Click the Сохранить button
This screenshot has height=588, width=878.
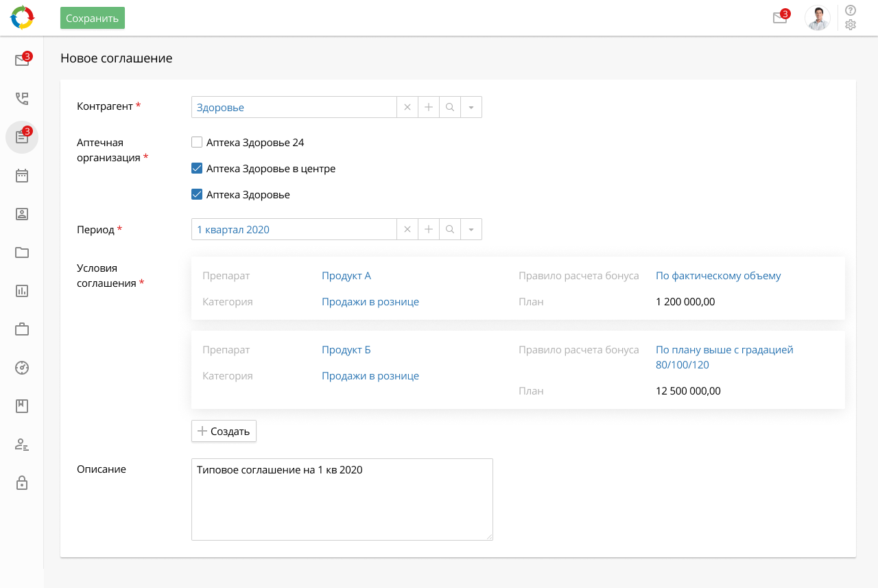point(93,18)
